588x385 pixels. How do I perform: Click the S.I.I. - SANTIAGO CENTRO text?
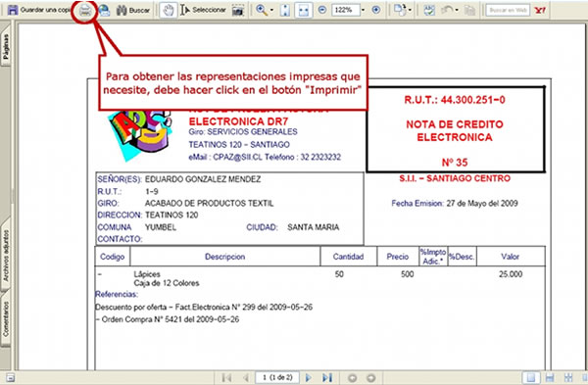pos(455,178)
